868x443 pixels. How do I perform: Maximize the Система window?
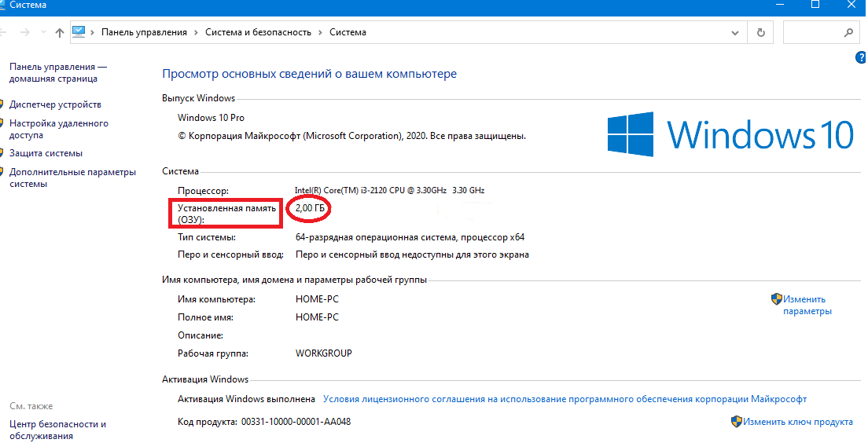click(815, 5)
